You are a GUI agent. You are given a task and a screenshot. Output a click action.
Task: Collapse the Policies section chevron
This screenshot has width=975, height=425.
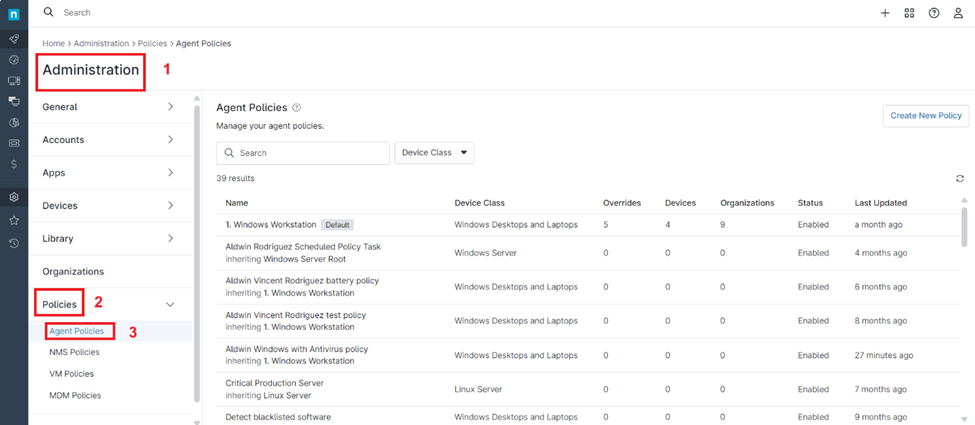coord(170,304)
